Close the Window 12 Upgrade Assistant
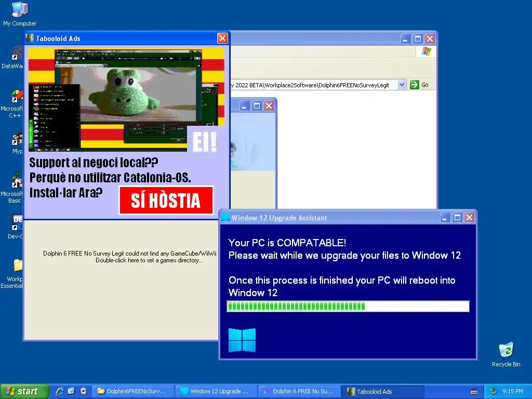The image size is (532, 399). pyautogui.click(x=469, y=218)
